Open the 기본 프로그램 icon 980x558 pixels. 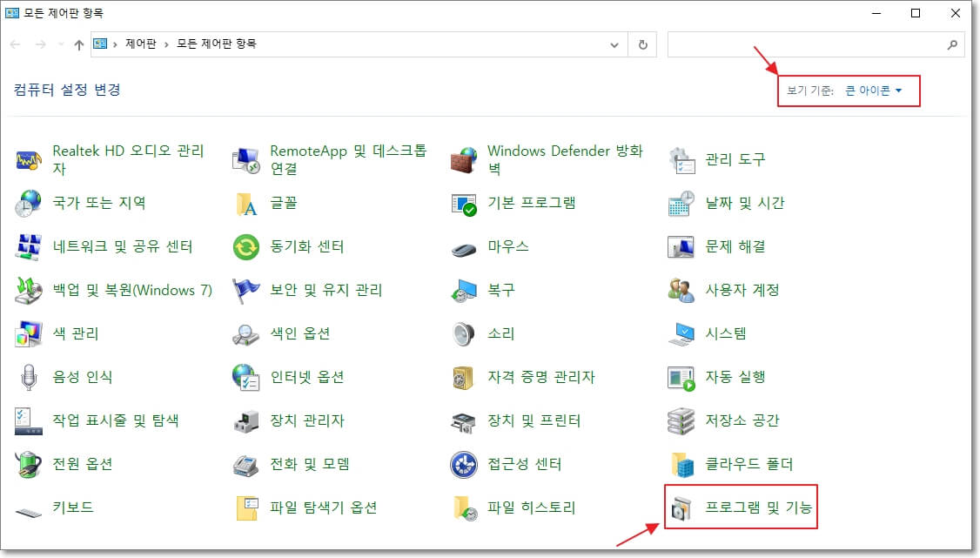[x=464, y=204]
